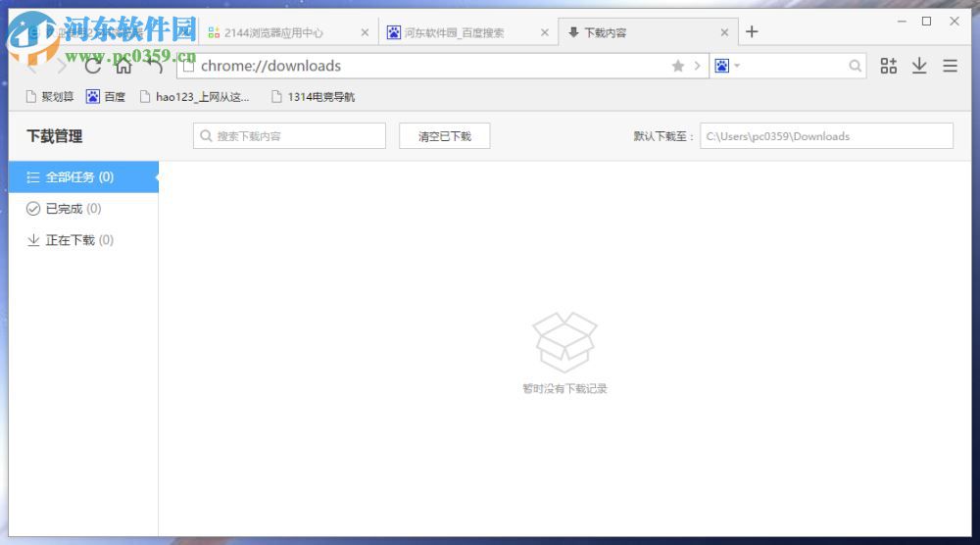Close the 河东软件园_百度搜索 tab
Screen dimensions: 980x545
pos(545,32)
